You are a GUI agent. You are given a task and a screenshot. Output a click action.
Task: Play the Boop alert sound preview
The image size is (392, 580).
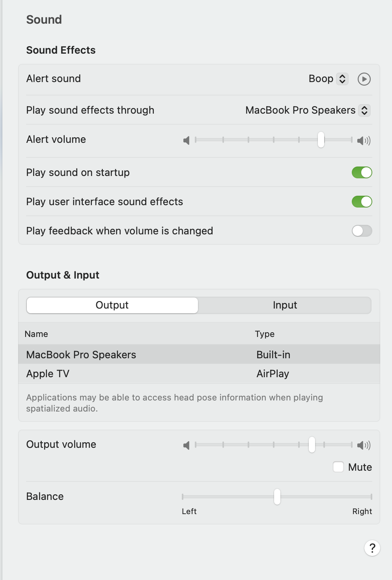click(364, 79)
